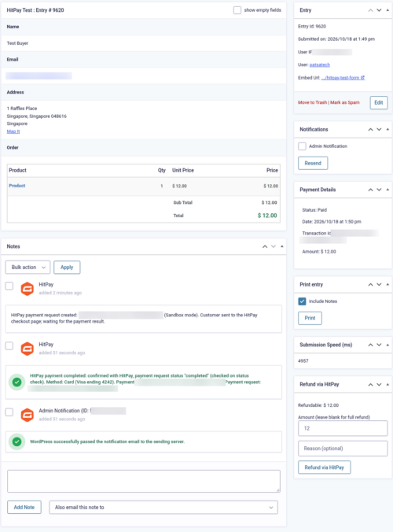Screen dimensions: 393x532
Task: Open the patsatech user link
Action: click(x=319, y=65)
